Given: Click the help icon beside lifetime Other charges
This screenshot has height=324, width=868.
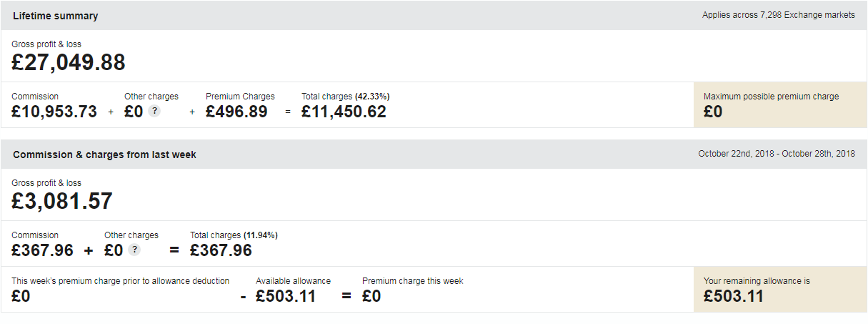Looking at the screenshot, I should [154, 112].
